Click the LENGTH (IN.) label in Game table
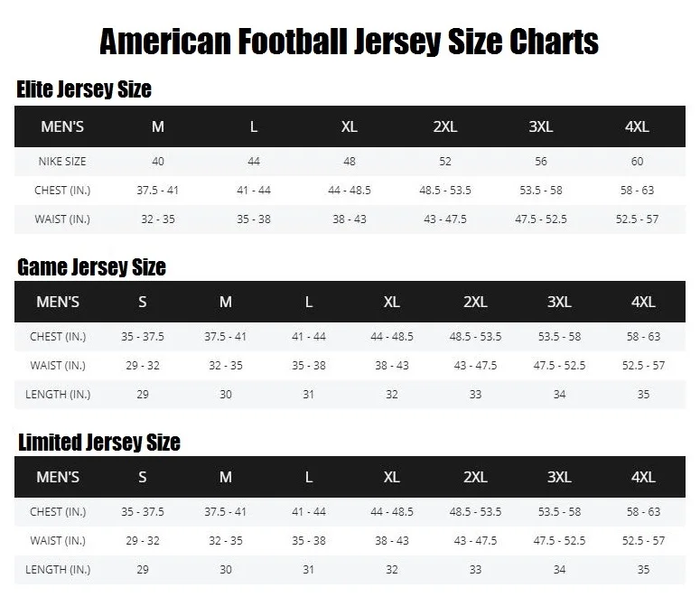The image size is (700, 597). [x=58, y=395]
